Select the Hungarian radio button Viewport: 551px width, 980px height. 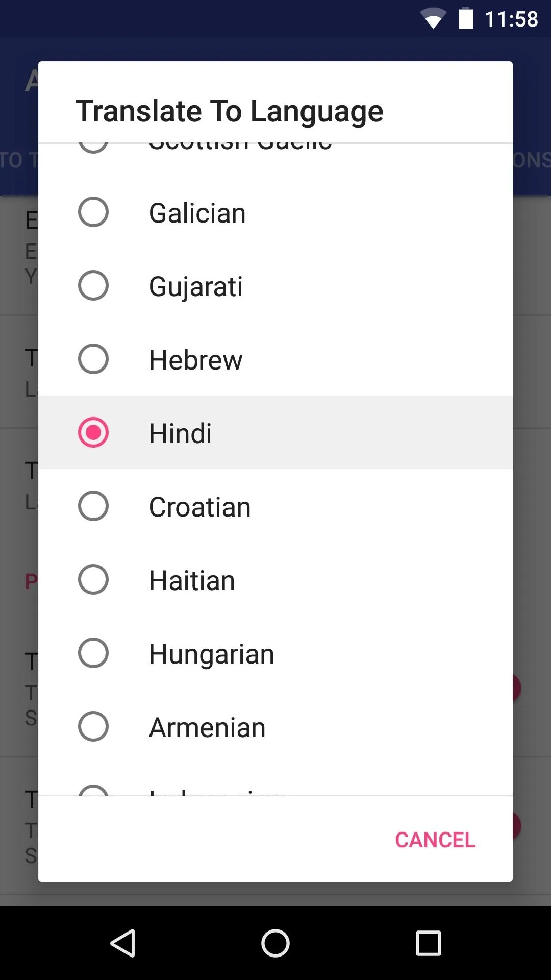click(93, 653)
